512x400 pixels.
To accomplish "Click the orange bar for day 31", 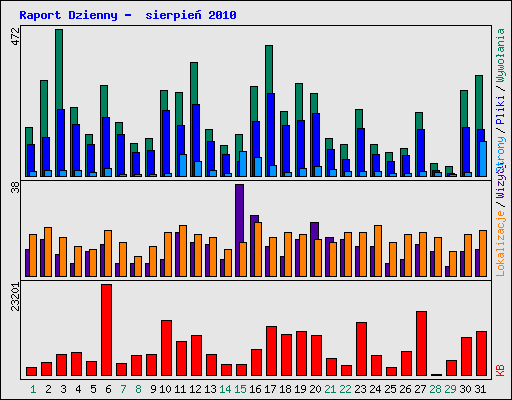I will coord(483,253).
